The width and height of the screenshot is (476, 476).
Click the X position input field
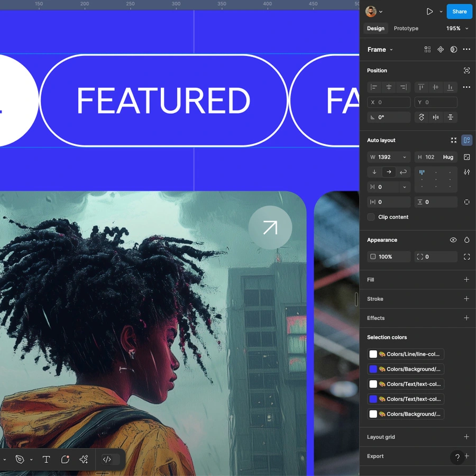point(389,102)
